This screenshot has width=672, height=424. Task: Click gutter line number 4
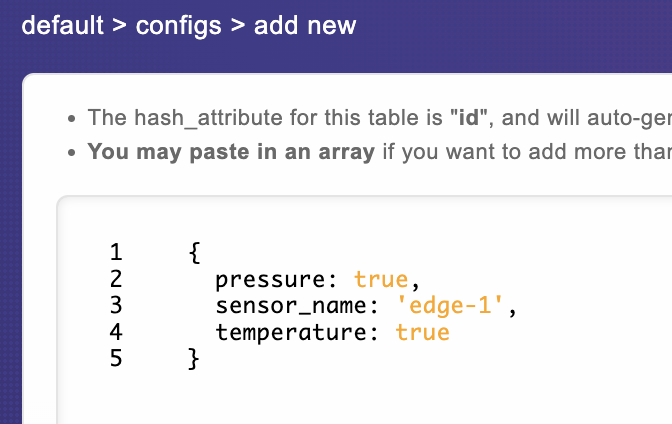pos(116,332)
